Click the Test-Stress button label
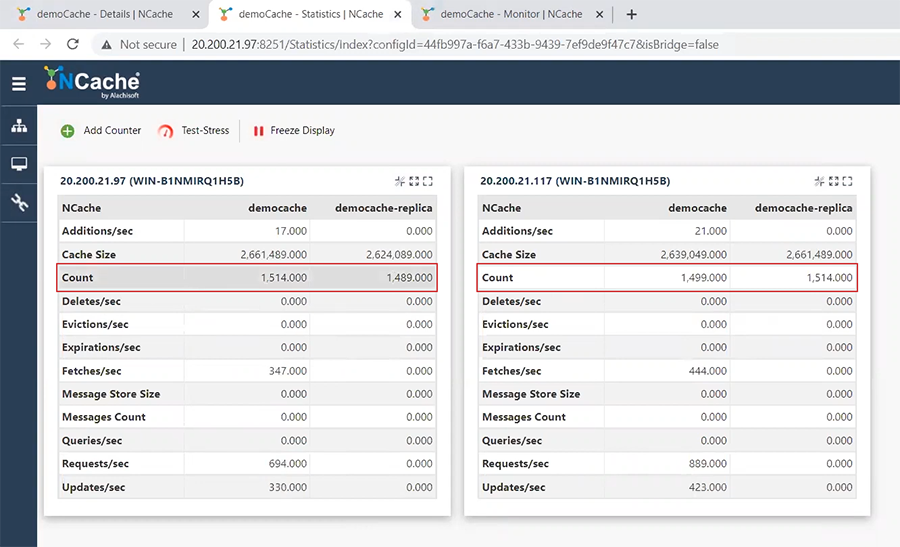900x547 pixels. tap(205, 130)
